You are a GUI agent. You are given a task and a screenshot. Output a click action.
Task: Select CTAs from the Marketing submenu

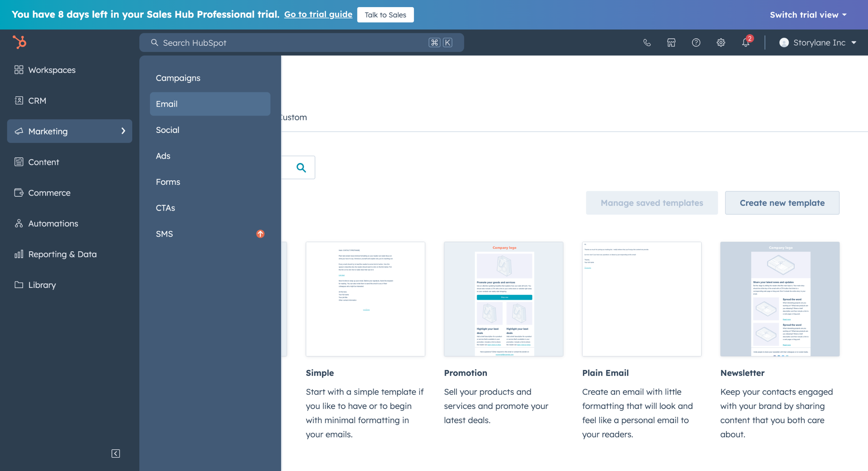[x=210, y=208]
